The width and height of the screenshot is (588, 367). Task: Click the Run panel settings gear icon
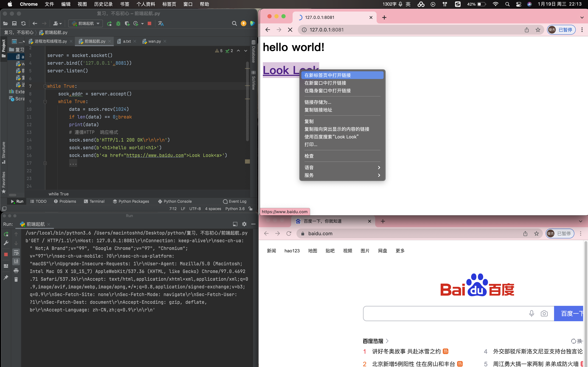244,224
